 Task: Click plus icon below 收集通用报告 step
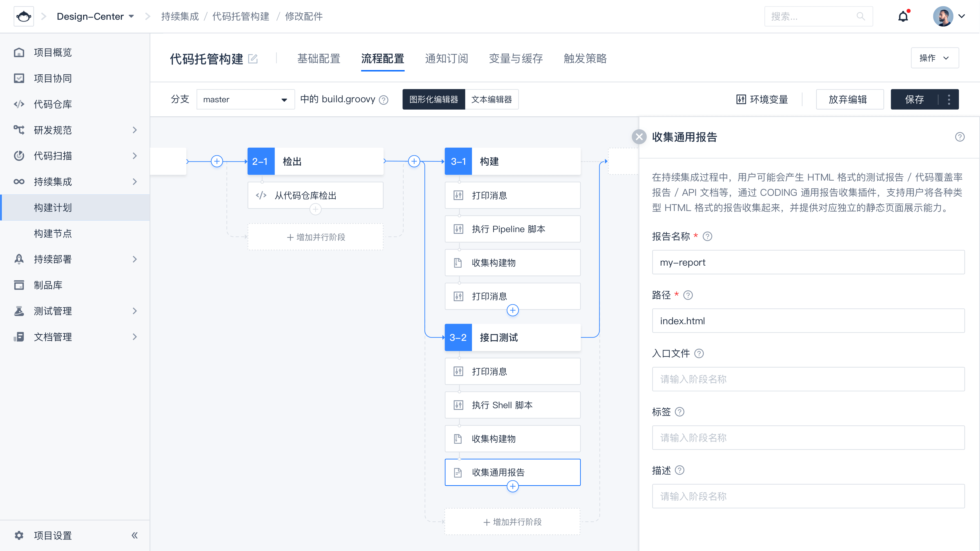tap(513, 486)
